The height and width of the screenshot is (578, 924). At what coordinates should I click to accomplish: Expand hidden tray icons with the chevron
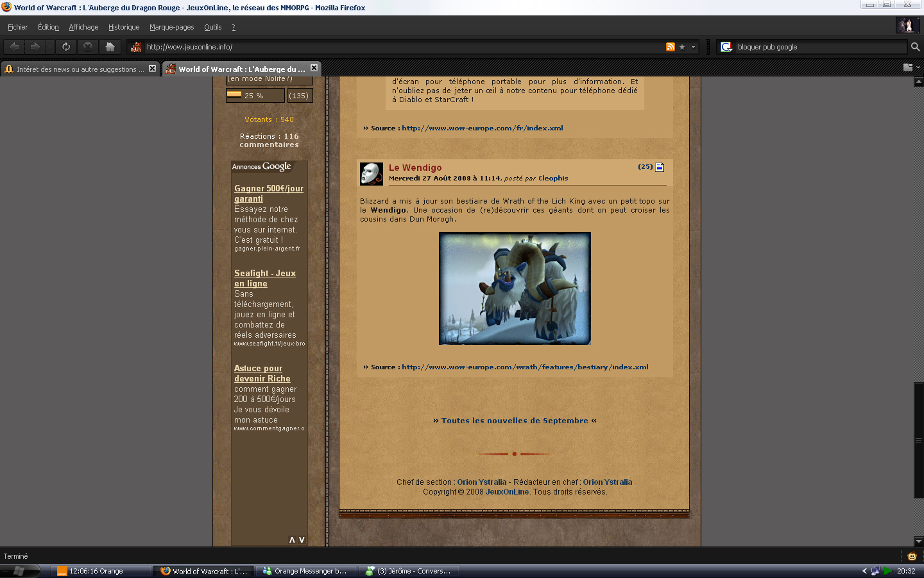coord(864,571)
